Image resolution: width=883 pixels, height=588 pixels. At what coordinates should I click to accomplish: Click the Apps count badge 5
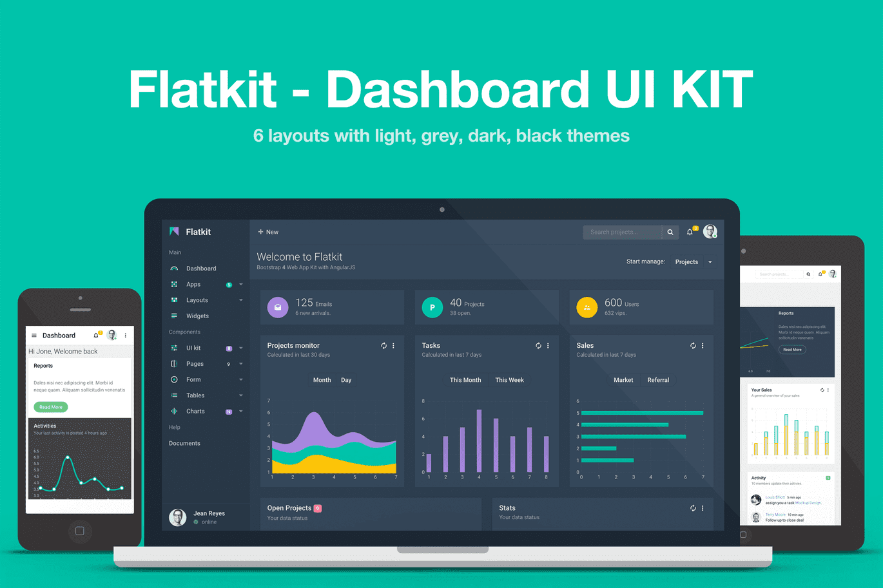229,285
